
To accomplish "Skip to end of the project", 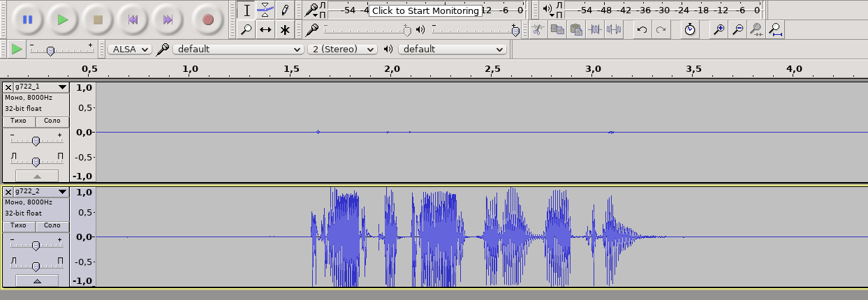I will click(x=168, y=20).
